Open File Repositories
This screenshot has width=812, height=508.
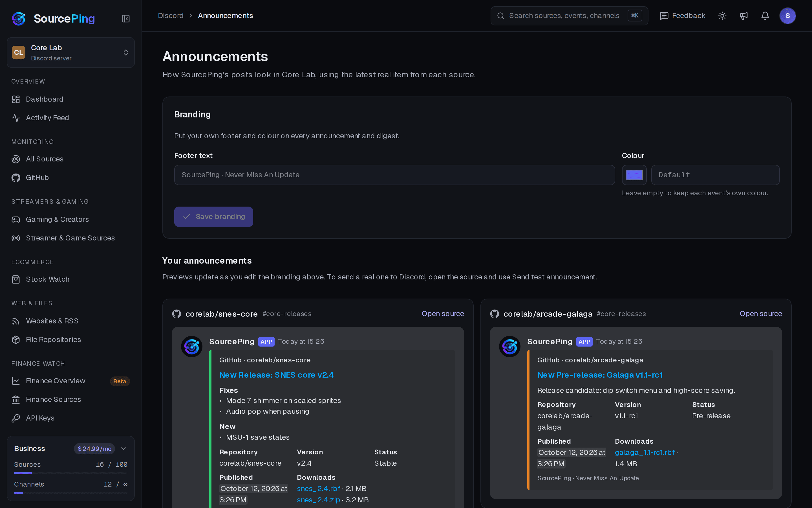click(70, 340)
